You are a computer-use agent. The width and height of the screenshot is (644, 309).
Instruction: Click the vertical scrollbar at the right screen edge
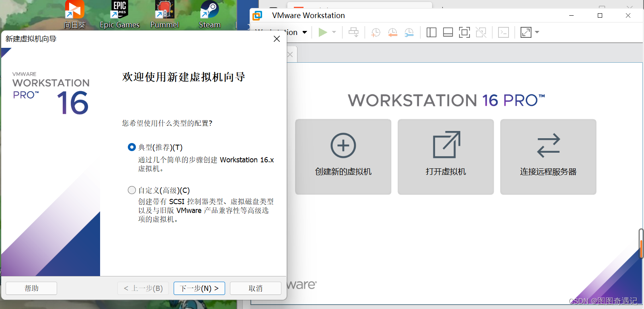coord(642,243)
